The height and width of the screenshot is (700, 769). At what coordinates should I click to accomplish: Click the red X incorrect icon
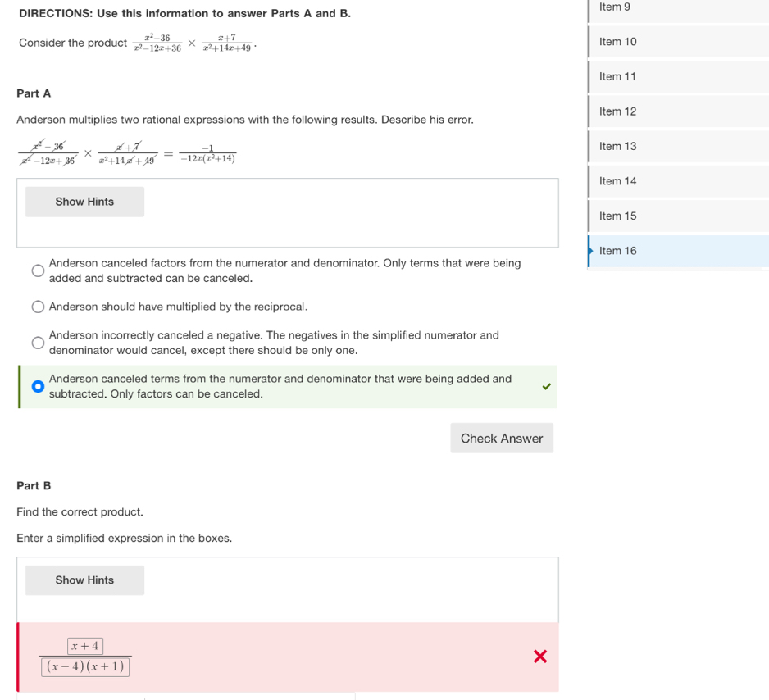coord(539,657)
